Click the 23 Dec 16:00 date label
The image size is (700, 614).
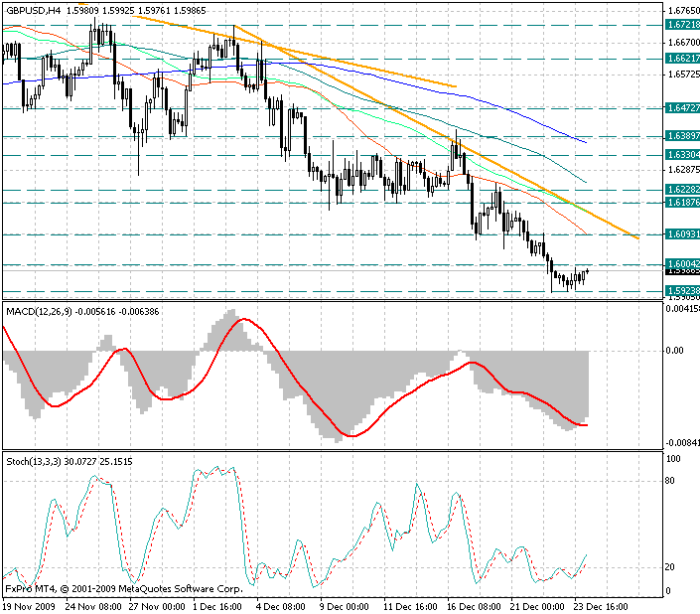pos(601,607)
